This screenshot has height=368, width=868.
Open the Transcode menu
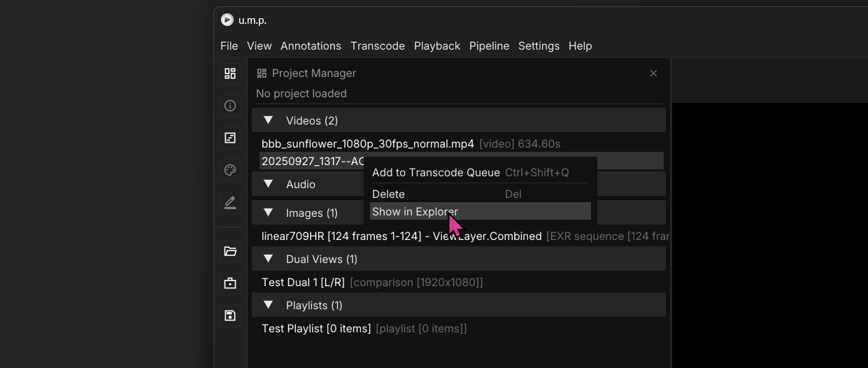click(x=377, y=46)
